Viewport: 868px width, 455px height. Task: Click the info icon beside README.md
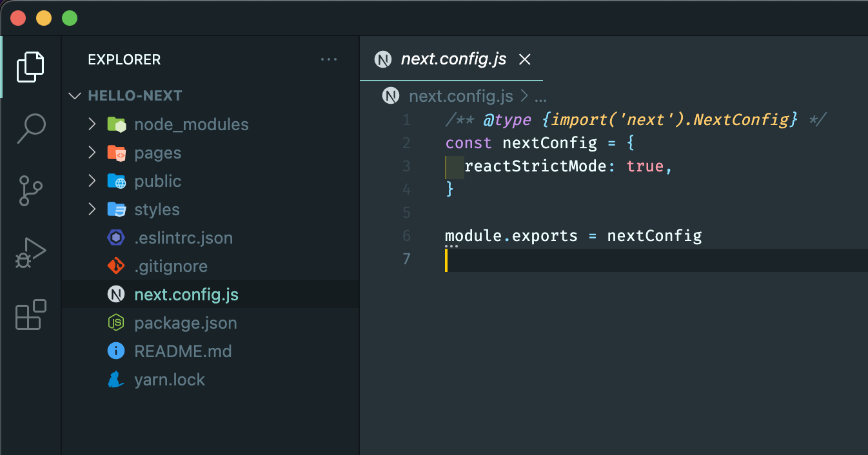click(x=116, y=351)
